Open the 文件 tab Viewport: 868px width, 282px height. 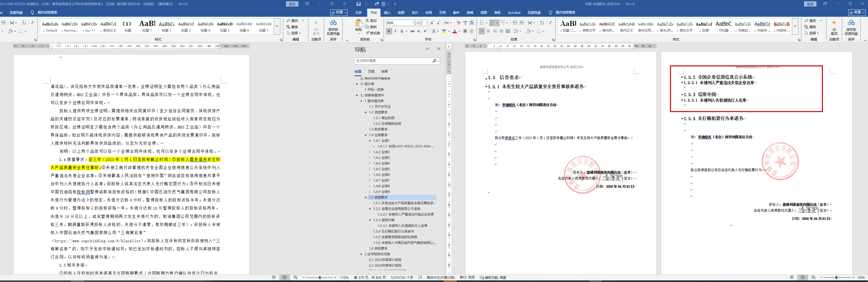(359, 12)
